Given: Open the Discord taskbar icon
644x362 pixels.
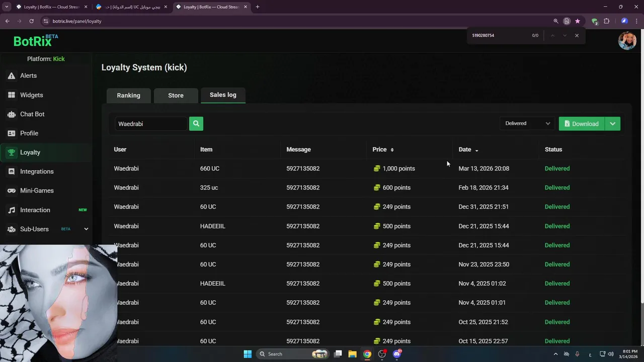Looking at the screenshot, I should click(397, 354).
